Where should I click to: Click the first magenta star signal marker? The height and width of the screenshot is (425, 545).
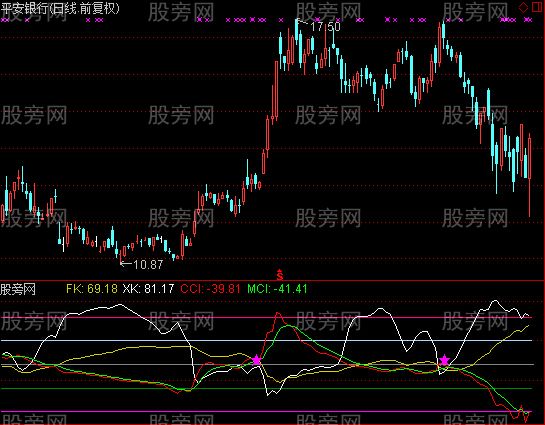[x=257, y=360]
